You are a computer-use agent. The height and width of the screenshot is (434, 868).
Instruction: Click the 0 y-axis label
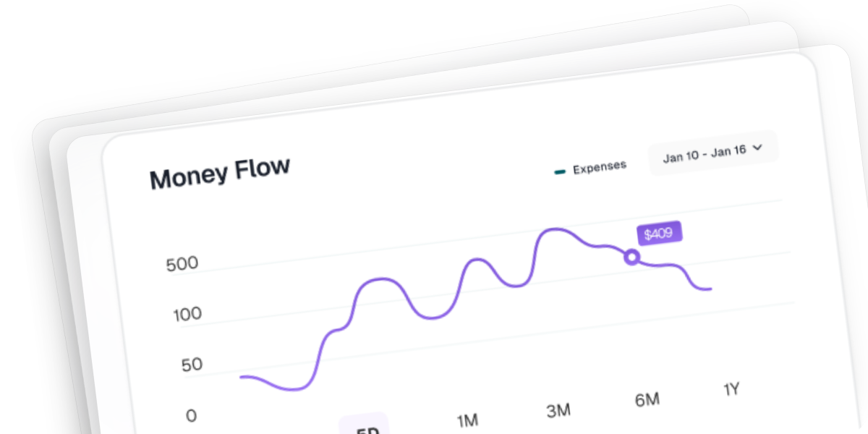coord(191,416)
